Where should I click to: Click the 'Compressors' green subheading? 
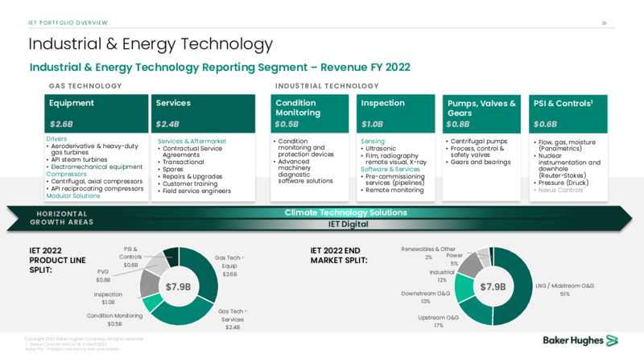pos(66,174)
